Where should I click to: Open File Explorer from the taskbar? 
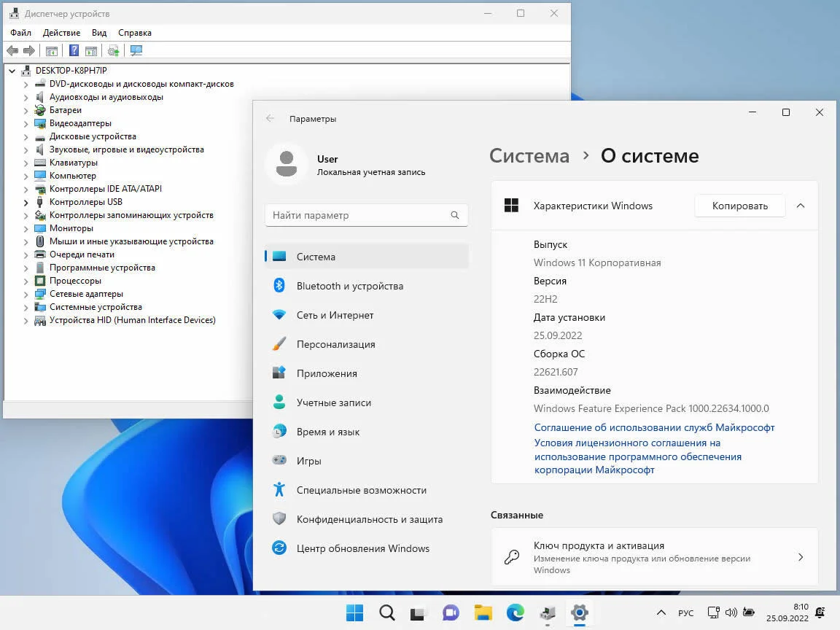pyautogui.click(x=483, y=612)
